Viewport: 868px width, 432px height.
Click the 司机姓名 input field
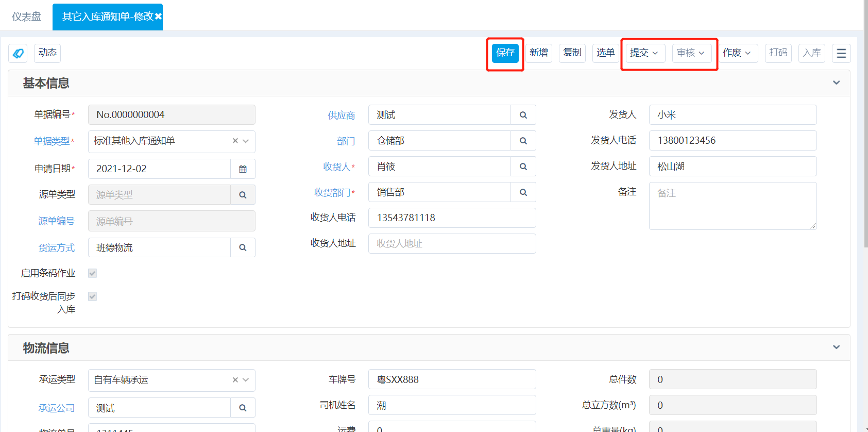coord(452,405)
